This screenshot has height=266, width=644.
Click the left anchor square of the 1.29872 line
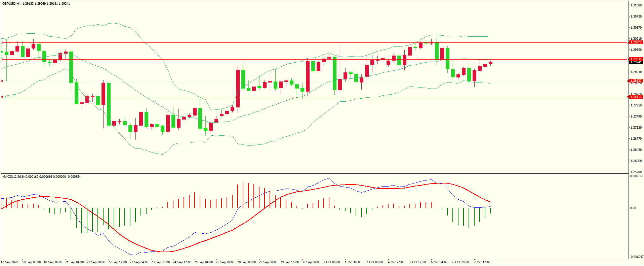[2, 43]
